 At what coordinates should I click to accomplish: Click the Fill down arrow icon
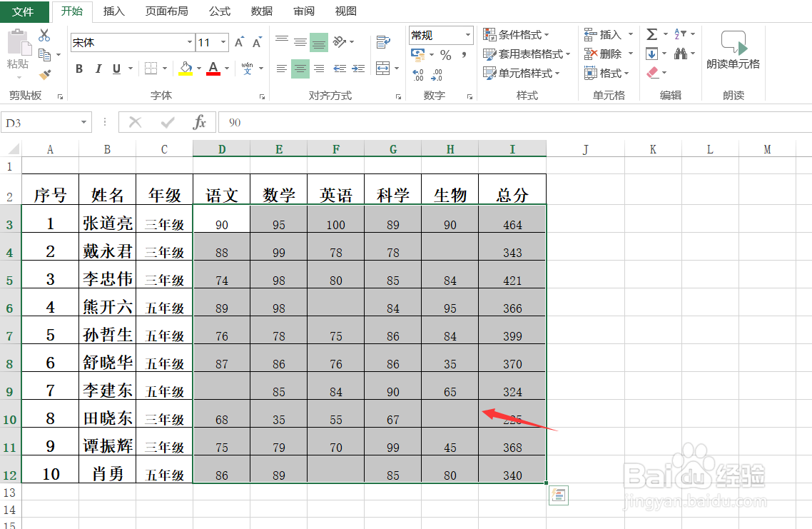[x=651, y=54]
